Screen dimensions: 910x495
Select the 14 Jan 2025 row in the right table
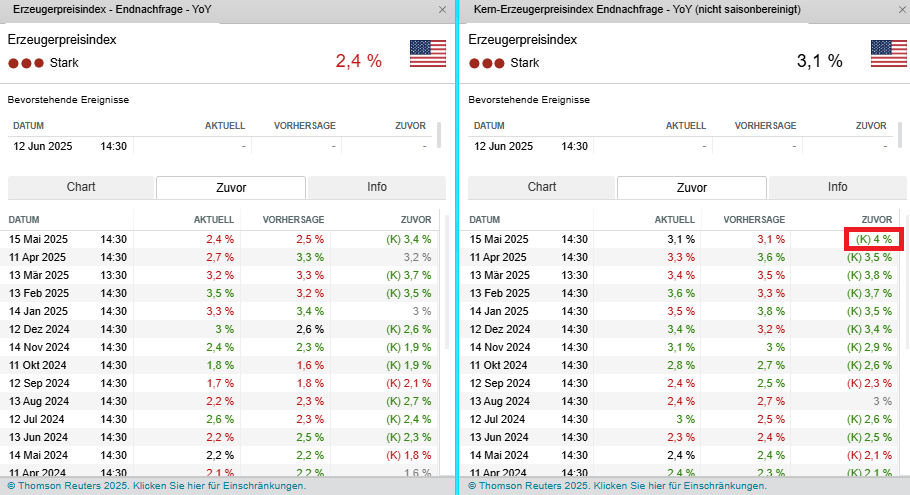681,311
